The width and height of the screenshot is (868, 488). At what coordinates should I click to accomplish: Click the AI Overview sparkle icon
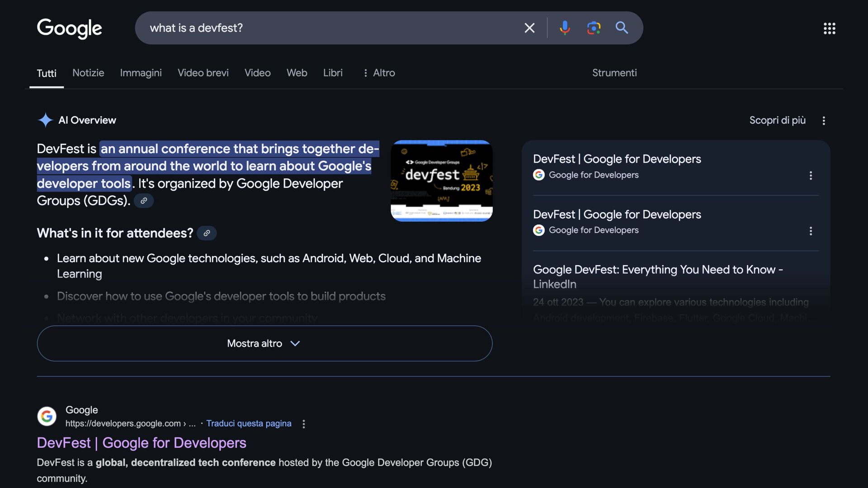tap(45, 120)
